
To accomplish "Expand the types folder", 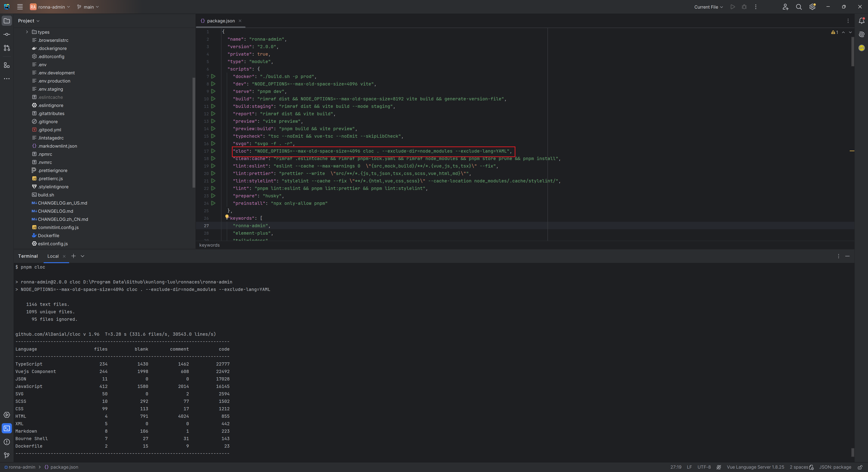I will [x=27, y=32].
